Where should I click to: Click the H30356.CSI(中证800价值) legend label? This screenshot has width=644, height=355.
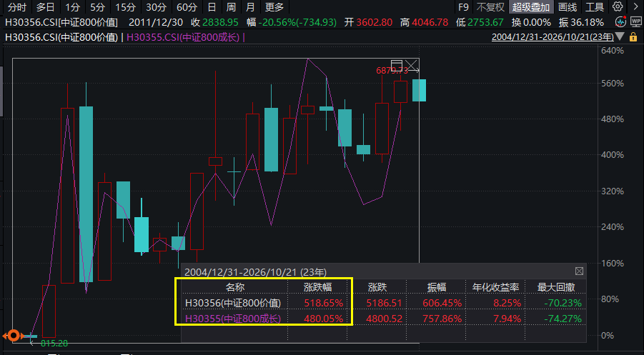pos(61,37)
